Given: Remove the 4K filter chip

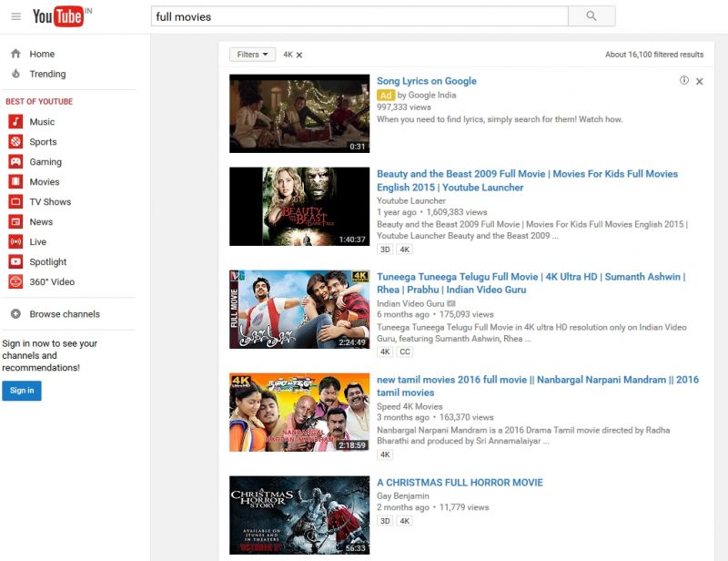Looking at the screenshot, I should 299,55.
